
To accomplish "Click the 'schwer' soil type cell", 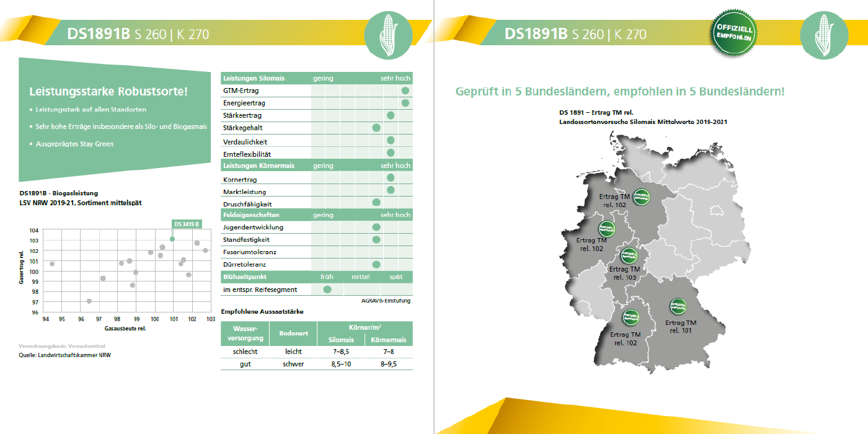I will (293, 364).
